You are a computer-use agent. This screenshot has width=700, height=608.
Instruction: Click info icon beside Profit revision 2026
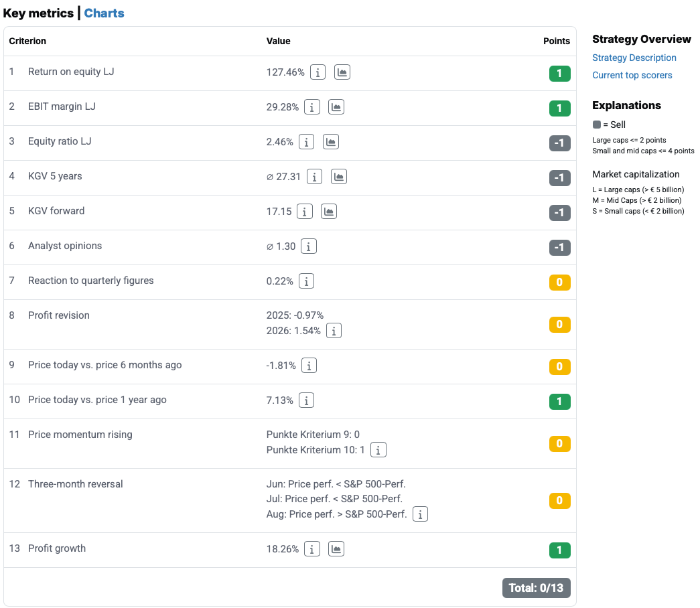334,331
